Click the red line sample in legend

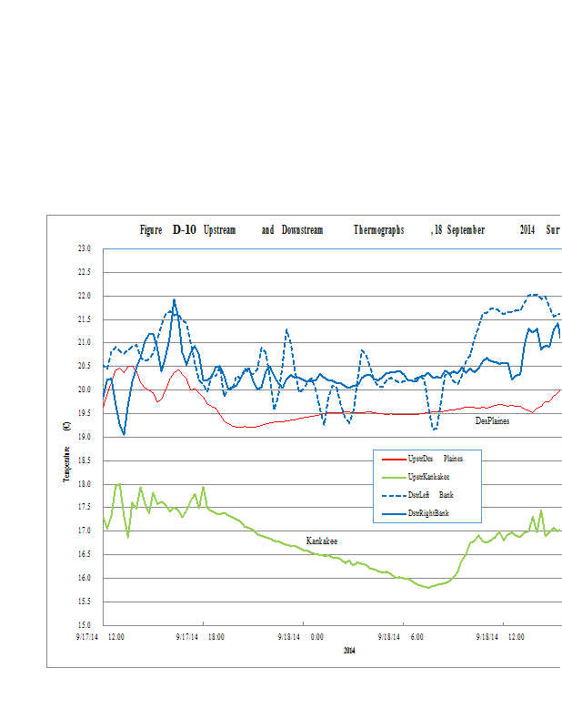click(391, 459)
